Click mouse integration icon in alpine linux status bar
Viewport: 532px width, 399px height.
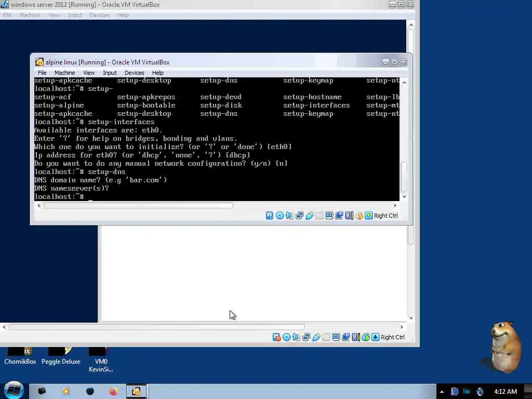pos(360,216)
